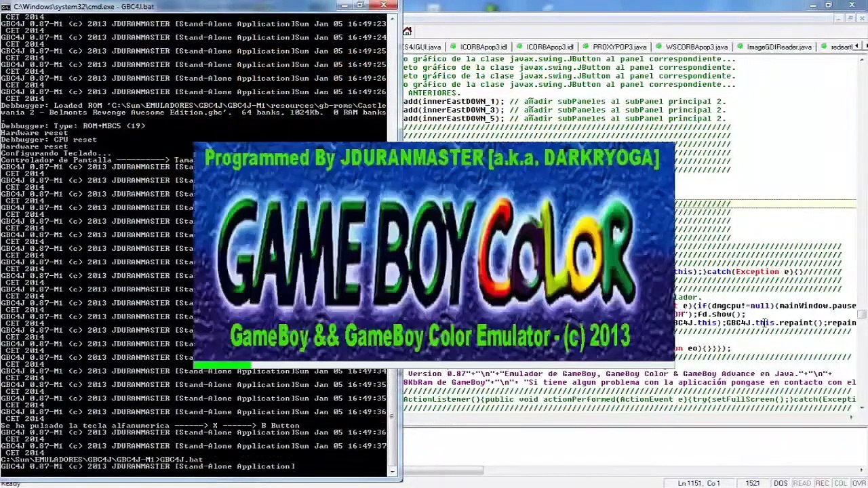This screenshot has height=488, width=868.
Task: Click 'GameBoy && GameBoy Color Emulator' splash caption
Action: 431,335
